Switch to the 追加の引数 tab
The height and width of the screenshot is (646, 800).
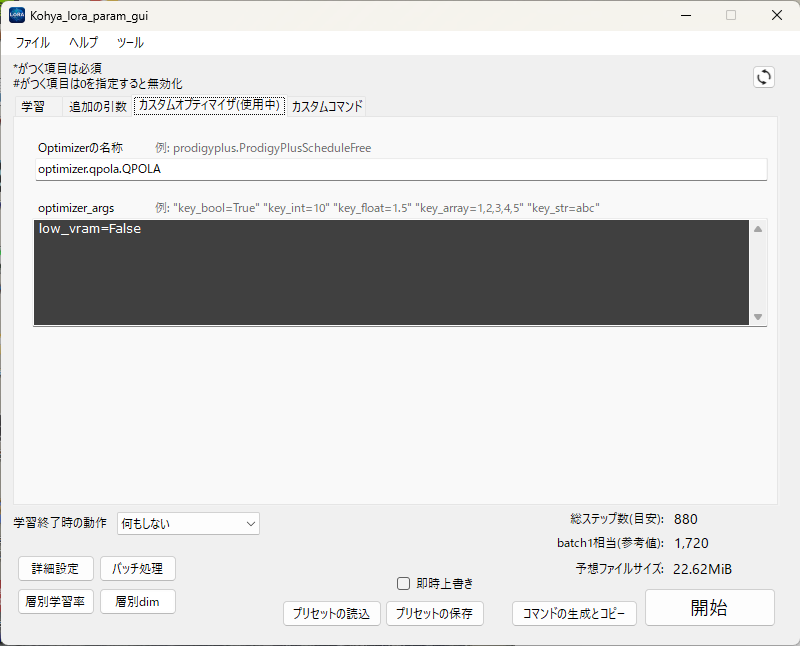tap(97, 107)
